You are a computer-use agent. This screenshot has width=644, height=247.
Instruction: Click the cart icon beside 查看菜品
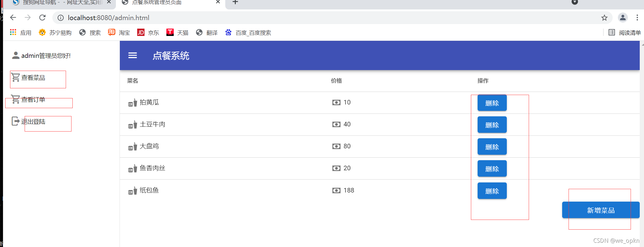[x=16, y=77]
